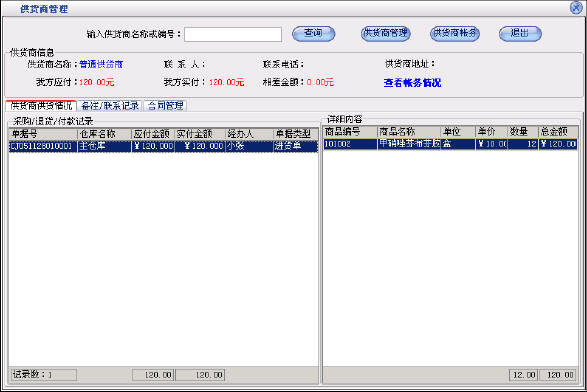Sort by the 仓库名称 column header

point(104,134)
